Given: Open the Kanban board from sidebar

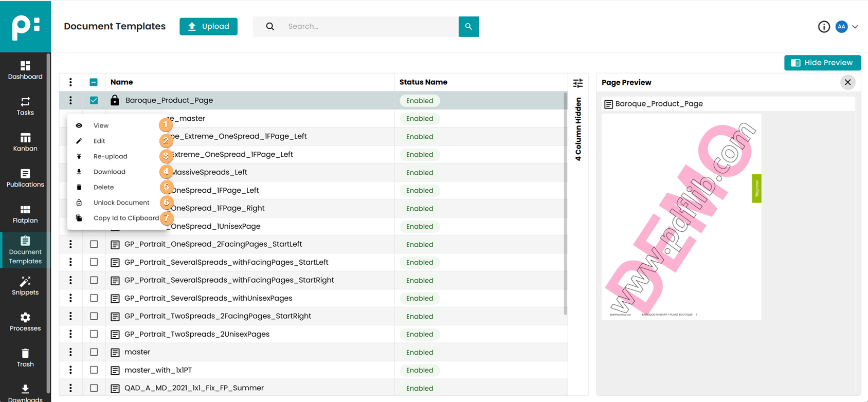Looking at the screenshot, I should pyautogui.click(x=25, y=142).
